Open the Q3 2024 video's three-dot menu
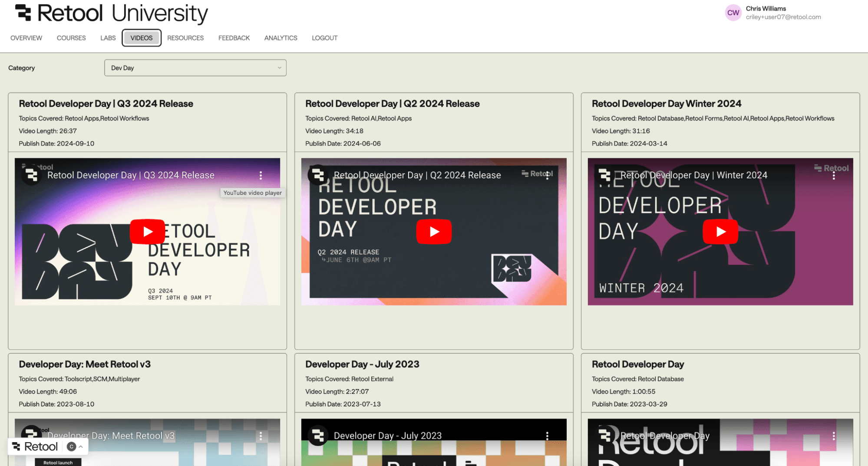The height and width of the screenshot is (466, 868). tap(261, 175)
